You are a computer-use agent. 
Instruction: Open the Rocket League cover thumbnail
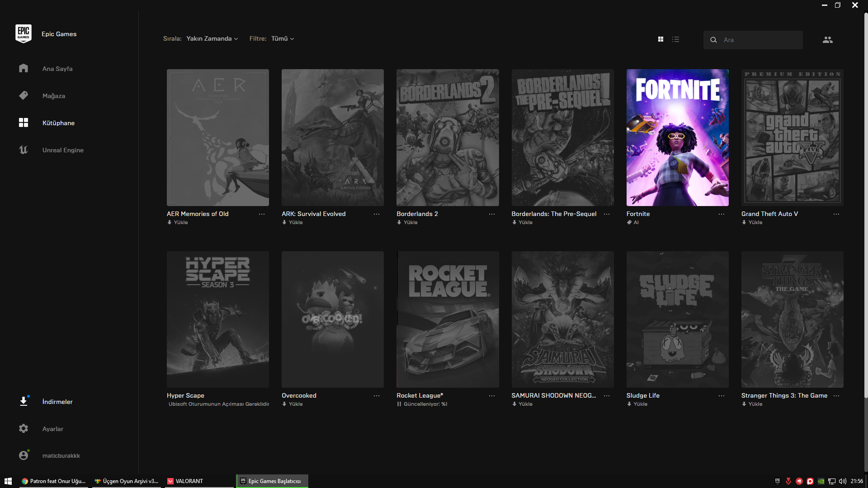coord(448,319)
